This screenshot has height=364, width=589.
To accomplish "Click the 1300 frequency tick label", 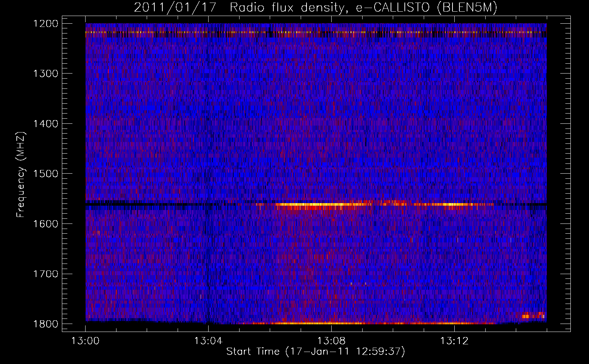I will coord(46,74).
